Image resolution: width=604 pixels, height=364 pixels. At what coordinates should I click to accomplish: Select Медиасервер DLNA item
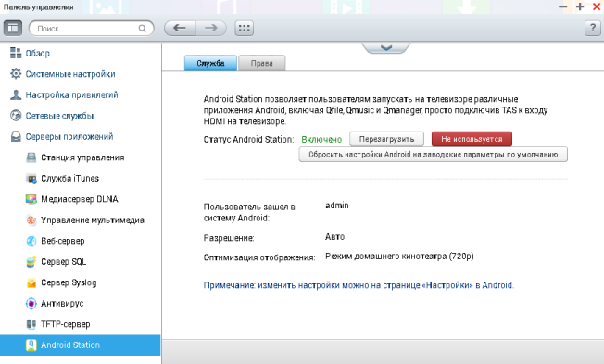tap(80, 199)
